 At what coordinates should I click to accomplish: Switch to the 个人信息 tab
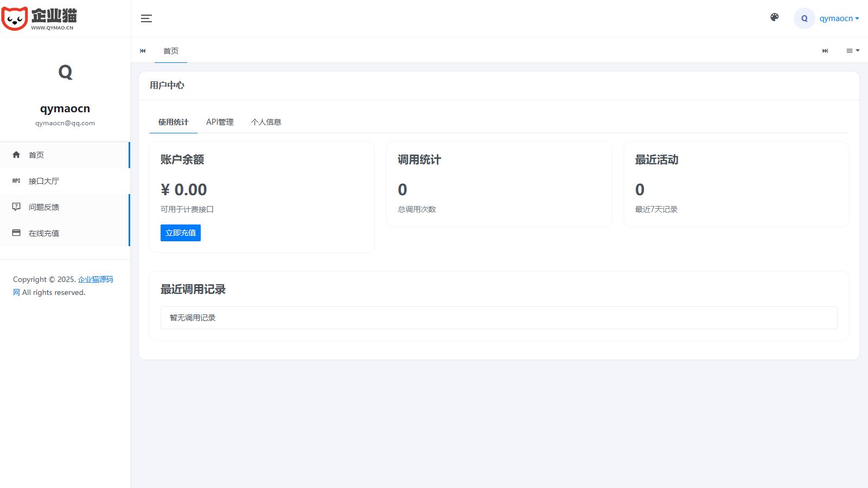pyautogui.click(x=266, y=122)
